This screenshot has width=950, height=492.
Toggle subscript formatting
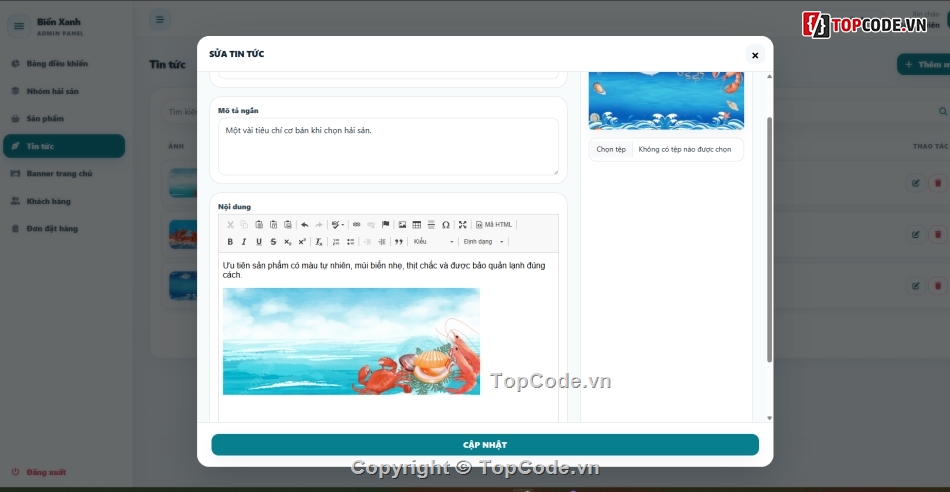(288, 242)
